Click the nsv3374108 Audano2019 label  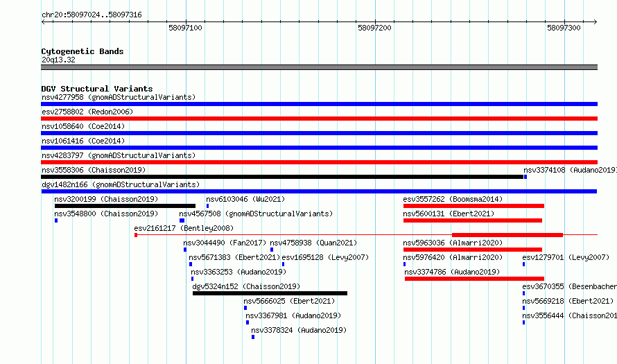(x=570, y=170)
